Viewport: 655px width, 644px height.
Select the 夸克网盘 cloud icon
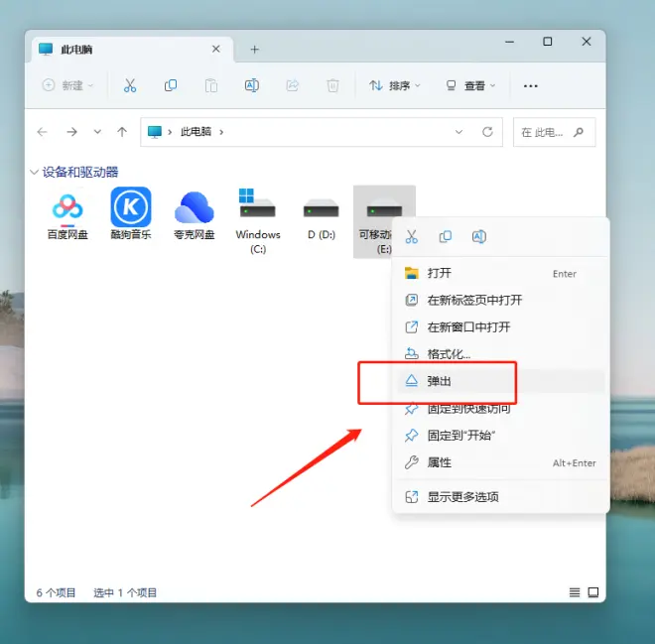pyautogui.click(x=195, y=208)
